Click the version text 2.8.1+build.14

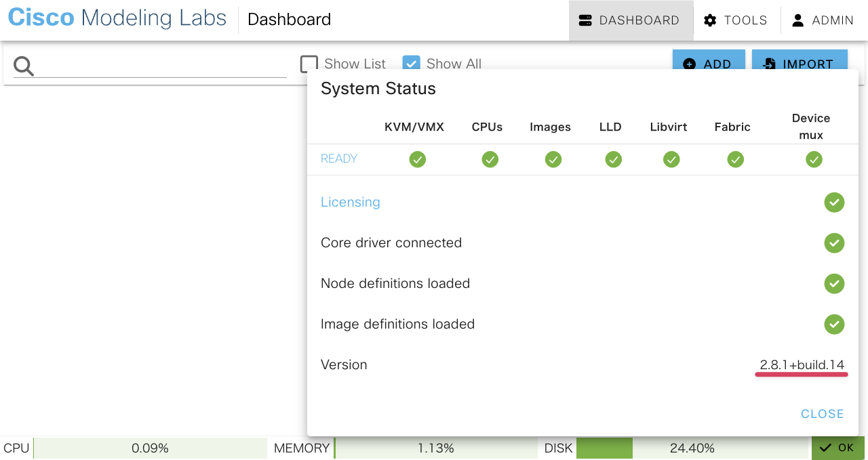click(x=802, y=364)
